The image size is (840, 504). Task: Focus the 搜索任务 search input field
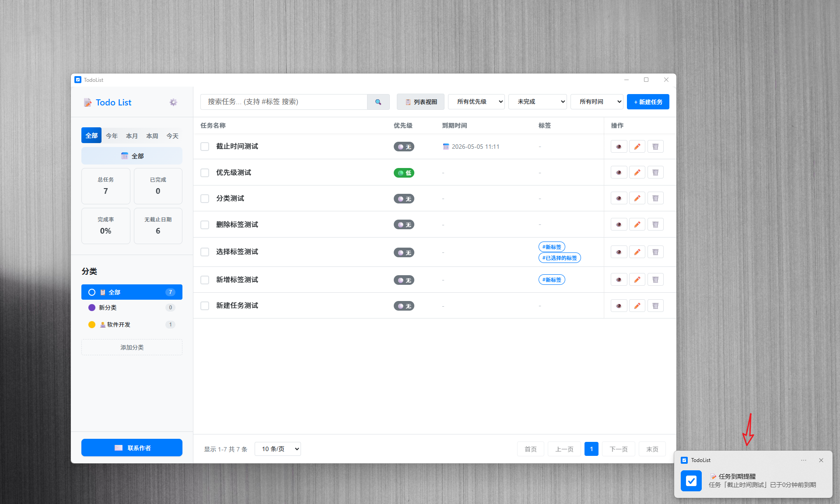[x=284, y=102]
